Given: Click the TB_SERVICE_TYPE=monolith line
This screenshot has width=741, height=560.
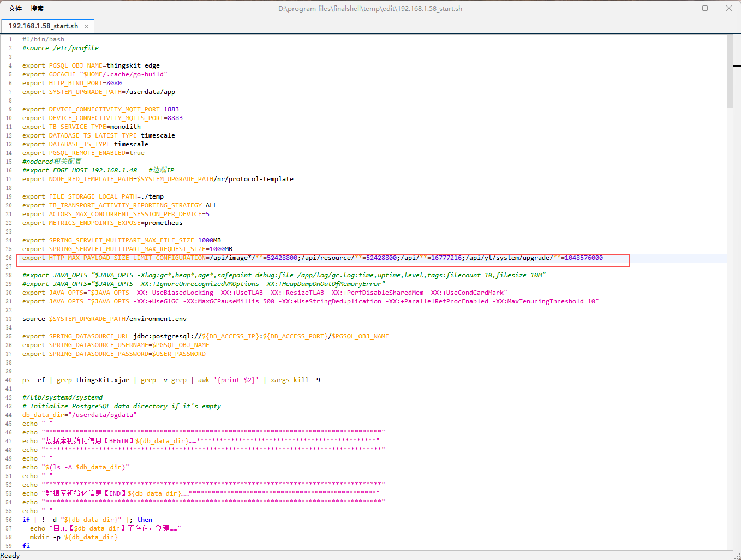Looking at the screenshot, I should [x=81, y=127].
